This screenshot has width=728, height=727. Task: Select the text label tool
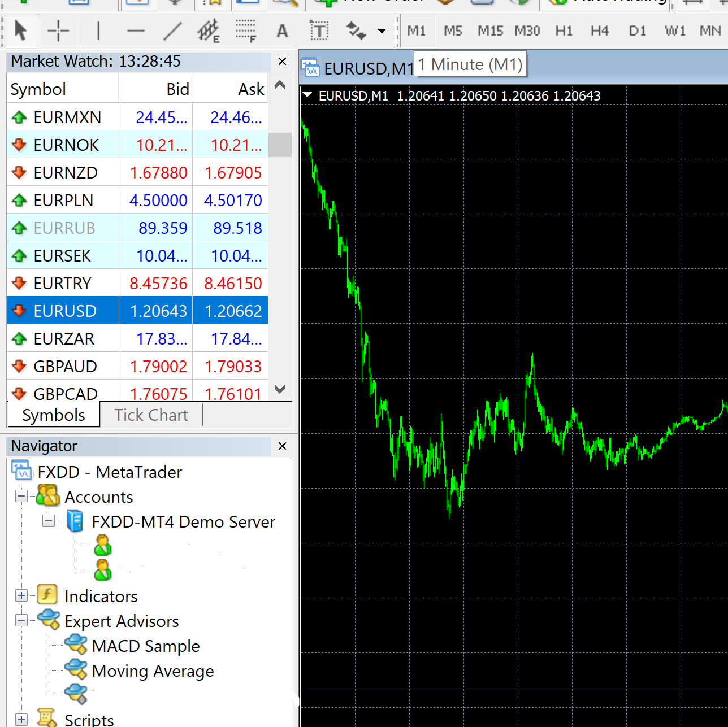click(319, 31)
